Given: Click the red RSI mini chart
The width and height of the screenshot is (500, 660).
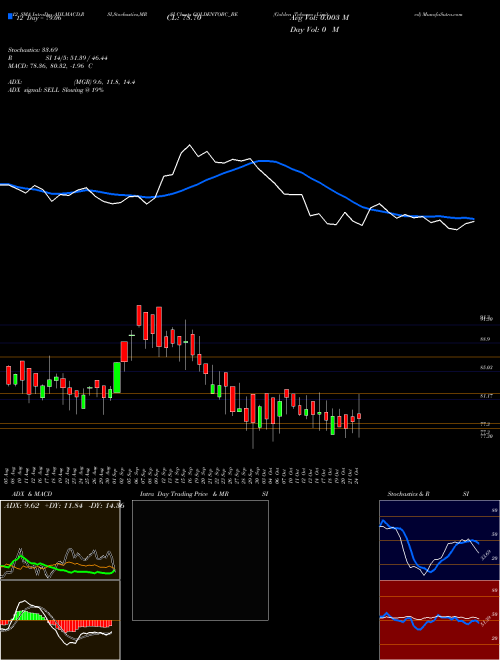Looking at the screenshot, I should (439, 620).
